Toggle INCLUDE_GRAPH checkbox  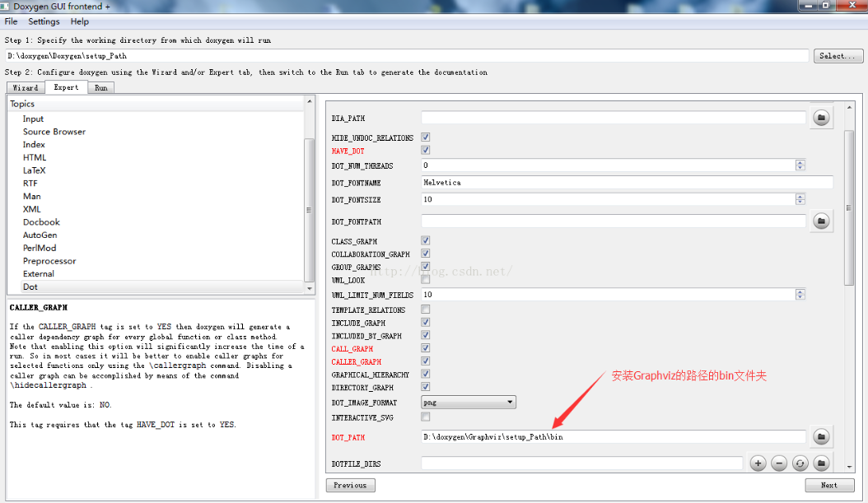pyautogui.click(x=425, y=322)
